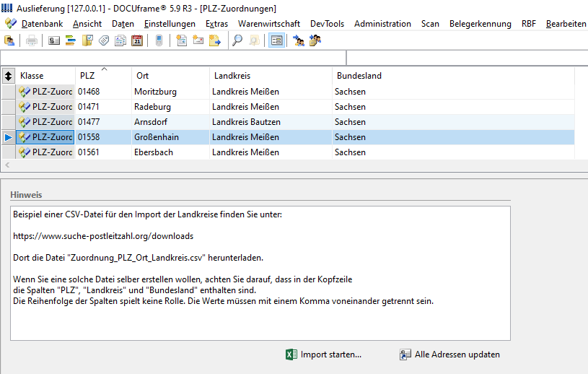This screenshot has width=588, height=374.
Task: Click inside the Hinweis text box
Action: point(260,273)
